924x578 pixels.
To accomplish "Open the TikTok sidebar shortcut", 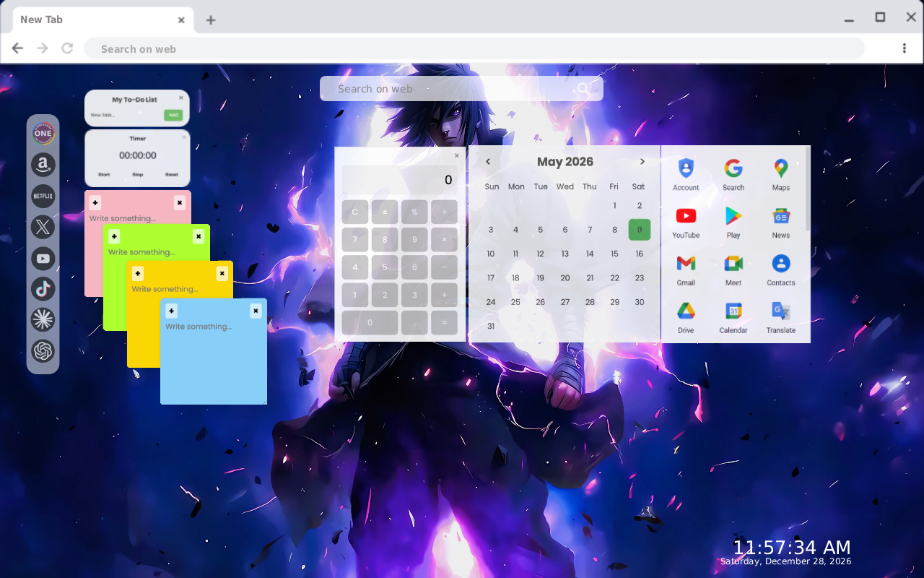I will 43,289.
